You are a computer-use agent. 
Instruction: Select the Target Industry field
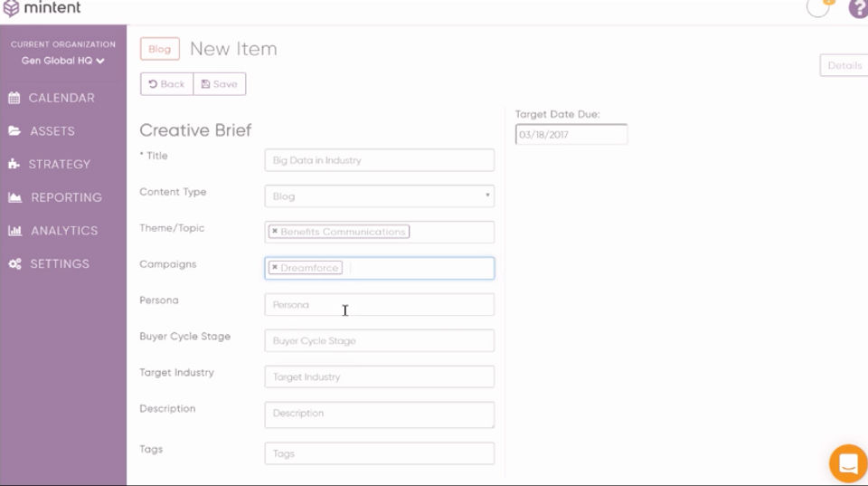click(379, 376)
